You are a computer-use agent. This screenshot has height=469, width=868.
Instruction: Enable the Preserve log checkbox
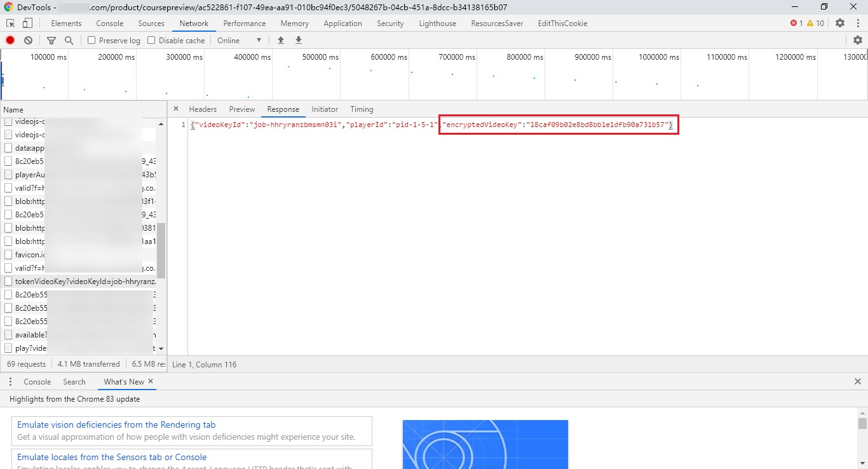coord(92,40)
